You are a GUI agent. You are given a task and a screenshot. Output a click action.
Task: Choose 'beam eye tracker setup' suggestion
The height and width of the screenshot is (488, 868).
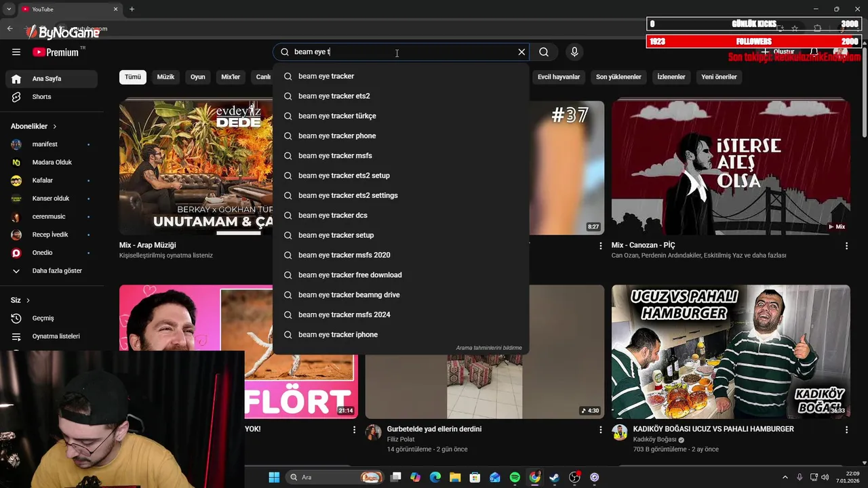(x=401, y=235)
